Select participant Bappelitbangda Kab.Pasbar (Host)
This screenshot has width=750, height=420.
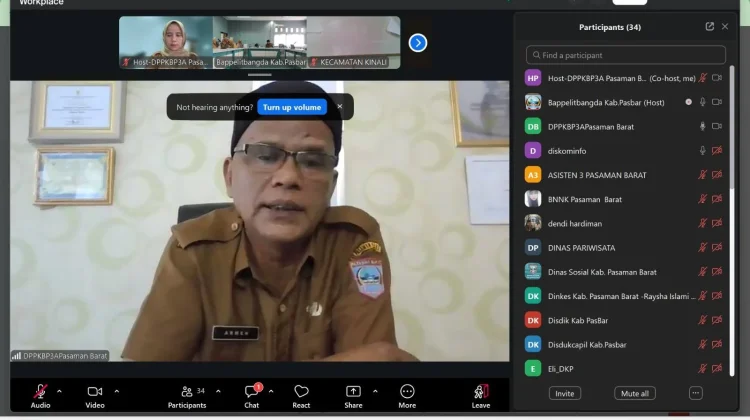625,102
